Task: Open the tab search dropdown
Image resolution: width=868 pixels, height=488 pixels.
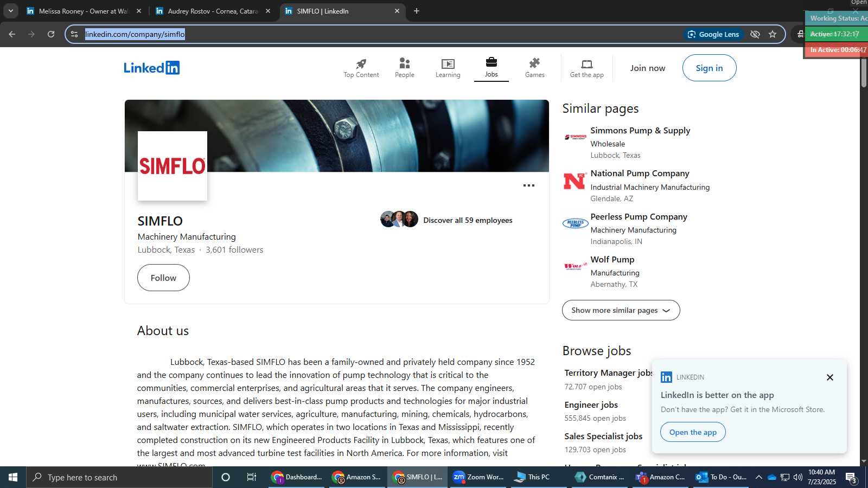Action: point(10,11)
